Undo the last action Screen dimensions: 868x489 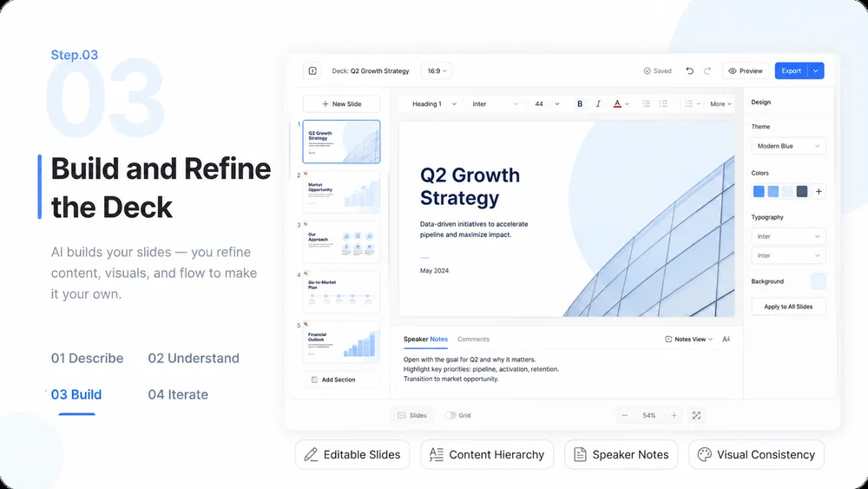689,71
